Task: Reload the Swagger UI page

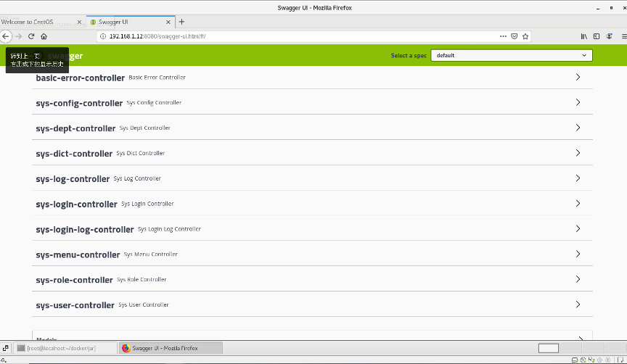Action: click(31, 36)
